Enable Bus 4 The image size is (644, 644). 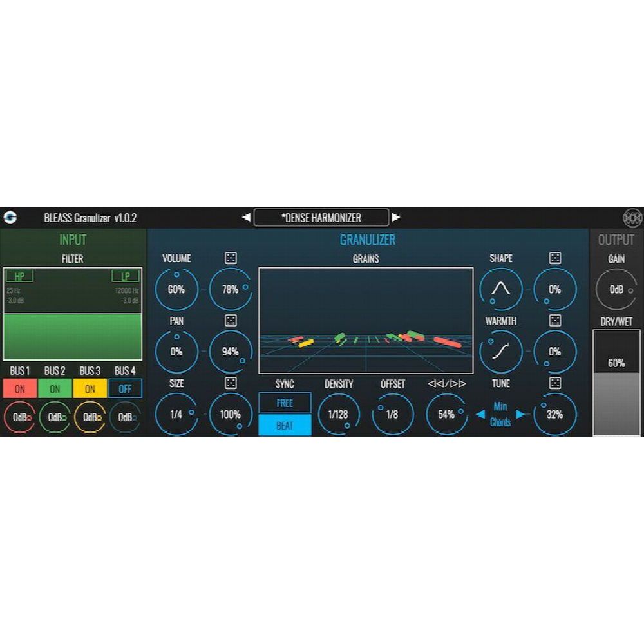coord(125,388)
